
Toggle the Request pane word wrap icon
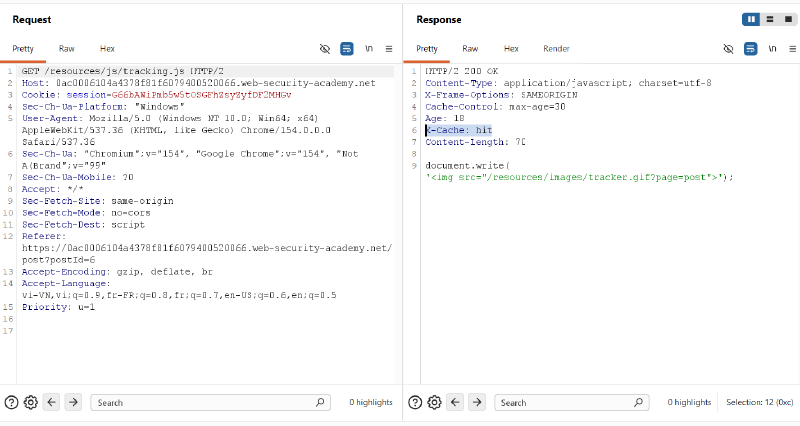(347, 49)
